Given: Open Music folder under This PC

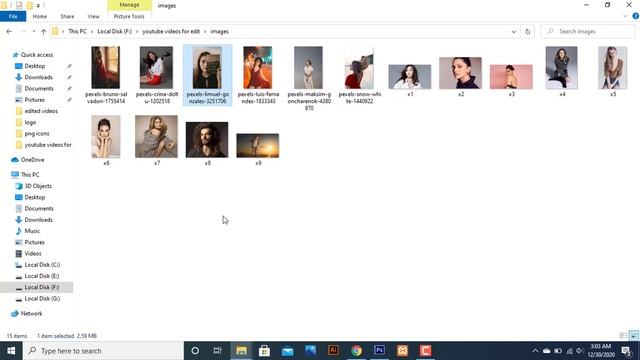Looking at the screenshot, I should coord(32,231).
